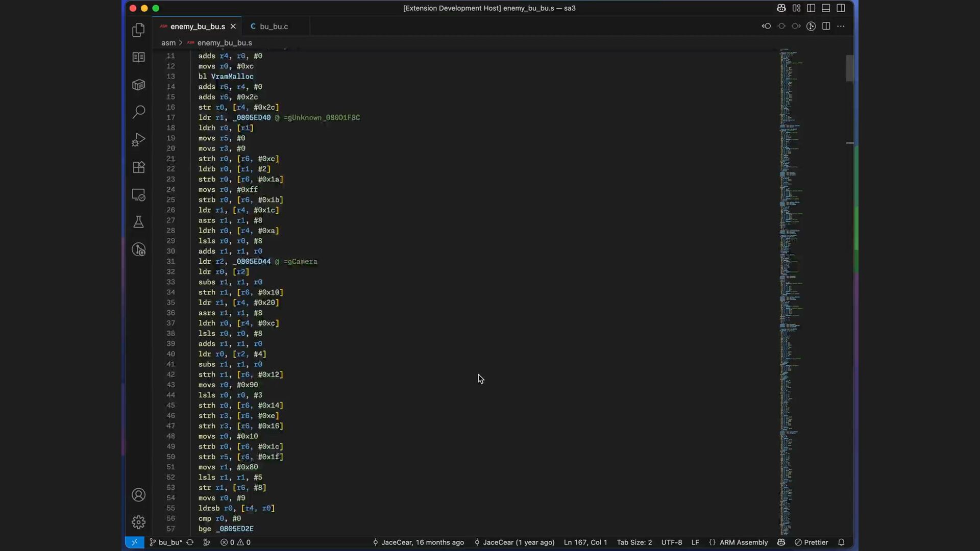This screenshot has height=551, width=980.
Task: Open the Extensions view
Action: pos(138,167)
